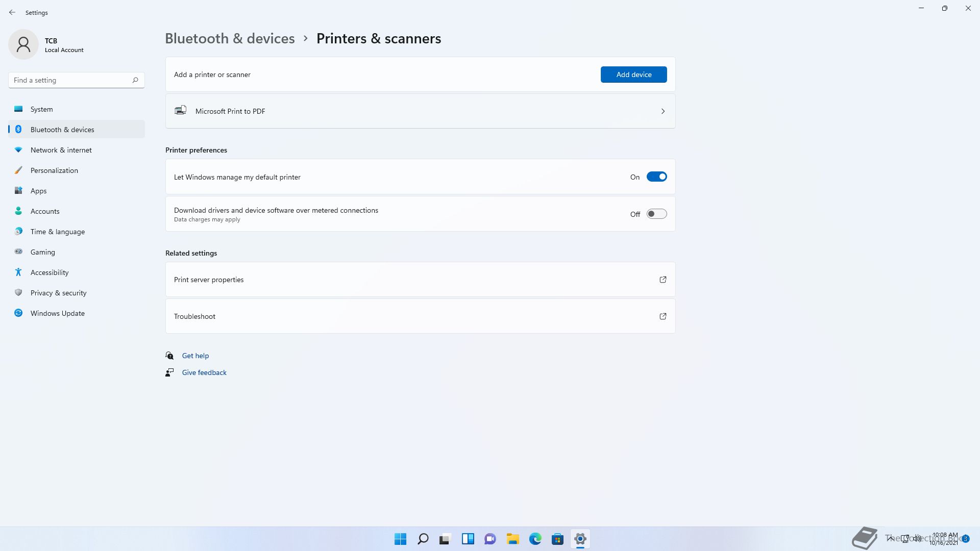Click the Add device button

click(x=633, y=74)
